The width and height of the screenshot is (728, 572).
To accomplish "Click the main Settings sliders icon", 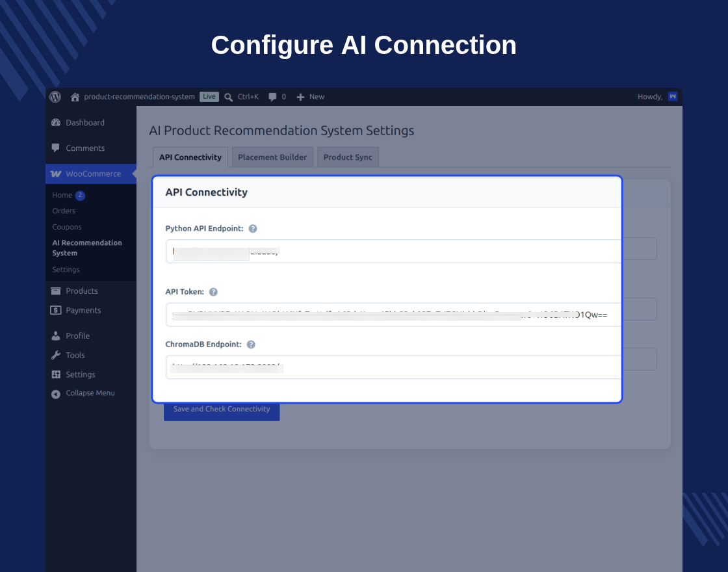I will (x=56, y=374).
